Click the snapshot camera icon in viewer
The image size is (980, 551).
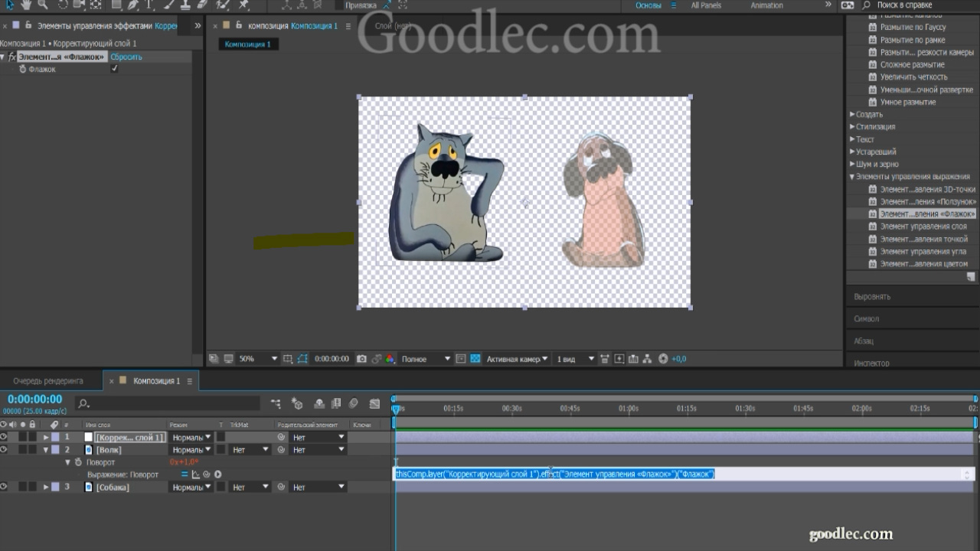[361, 359]
